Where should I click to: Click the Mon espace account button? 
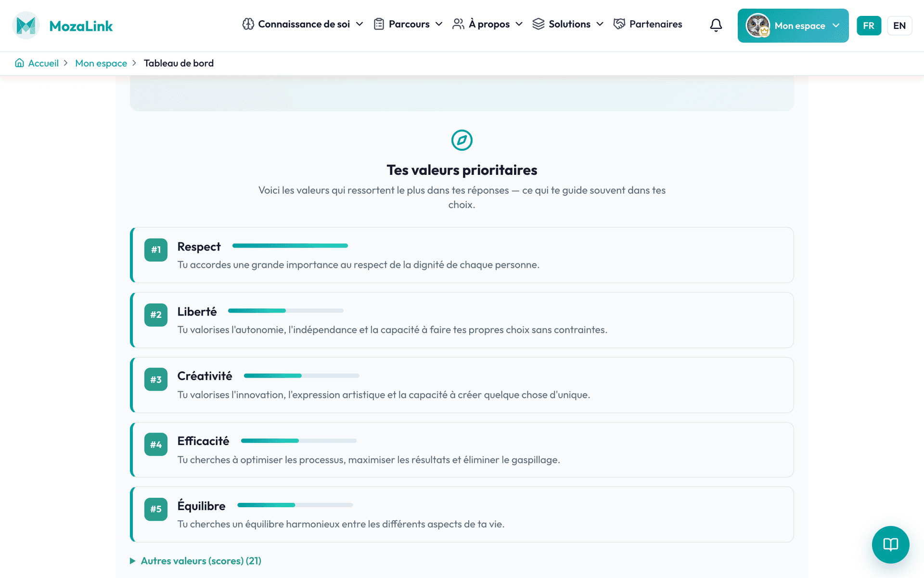pyautogui.click(x=793, y=26)
